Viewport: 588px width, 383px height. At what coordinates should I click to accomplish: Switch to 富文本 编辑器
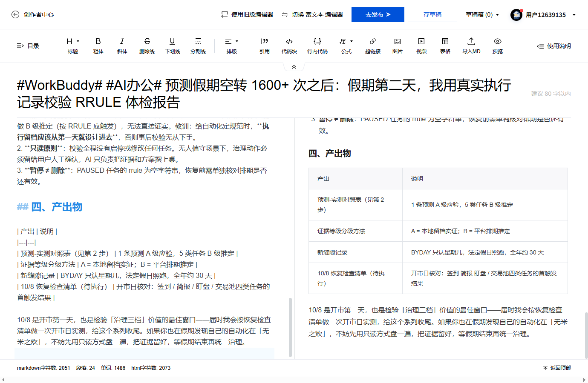pos(312,14)
